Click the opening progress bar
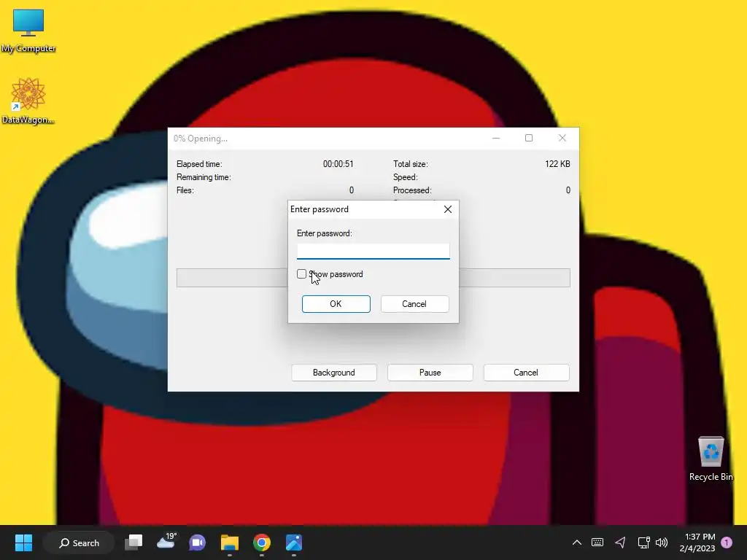The height and width of the screenshot is (560, 747). pyautogui.click(x=373, y=278)
